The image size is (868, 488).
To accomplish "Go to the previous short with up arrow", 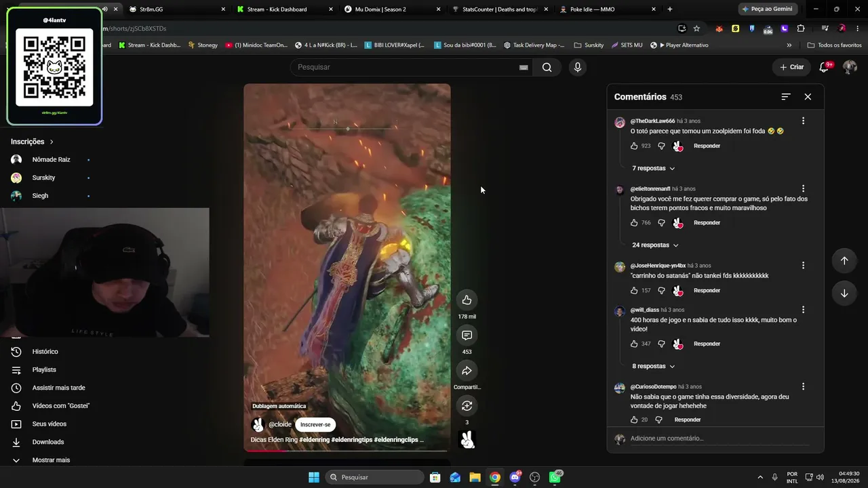I will pyautogui.click(x=844, y=261).
